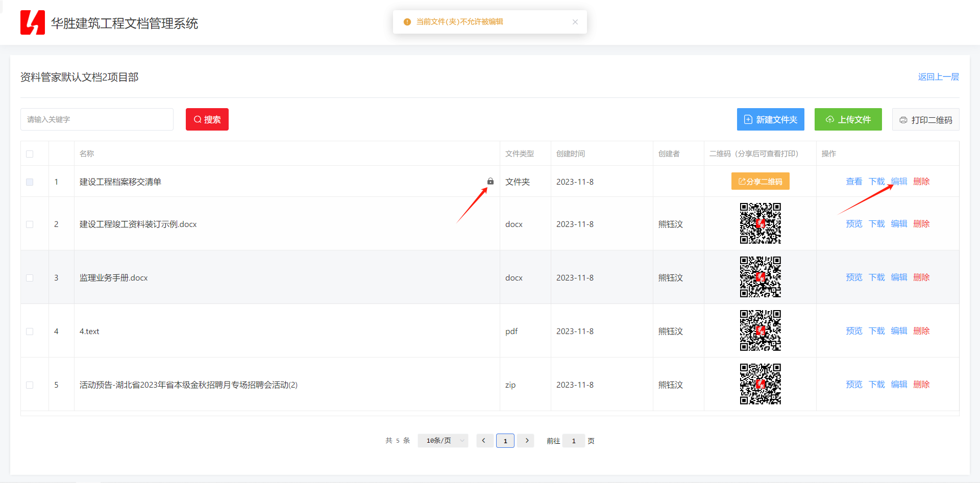The image size is (980, 483).
Task: Click file name 建设工程档案移交清单
Action: [x=120, y=182]
